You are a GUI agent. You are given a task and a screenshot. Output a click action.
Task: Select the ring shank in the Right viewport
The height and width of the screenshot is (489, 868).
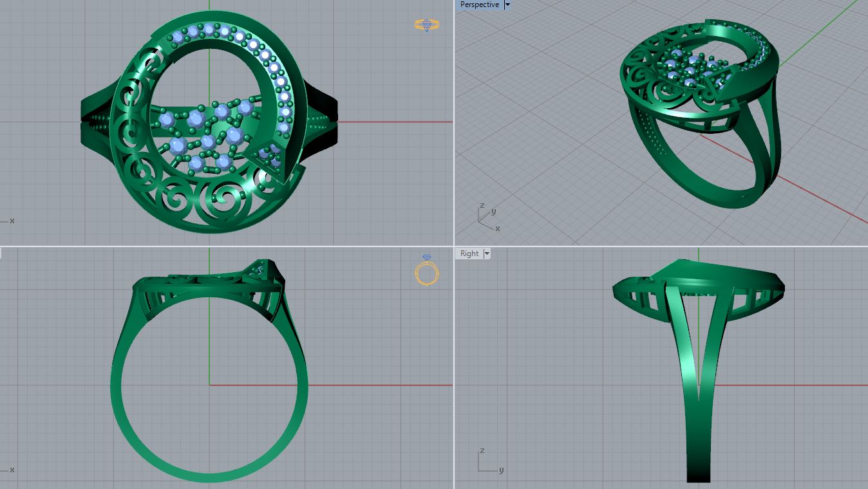point(699,386)
